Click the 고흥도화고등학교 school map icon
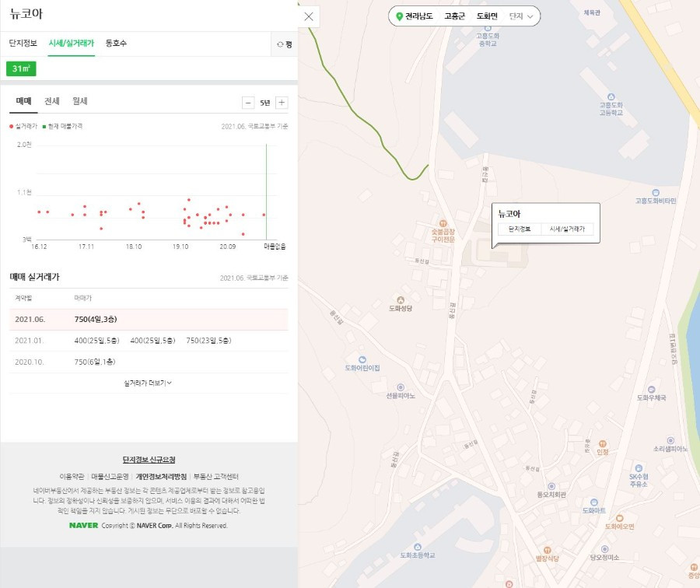The height and width of the screenshot is (588, 700). pos(611,97)
